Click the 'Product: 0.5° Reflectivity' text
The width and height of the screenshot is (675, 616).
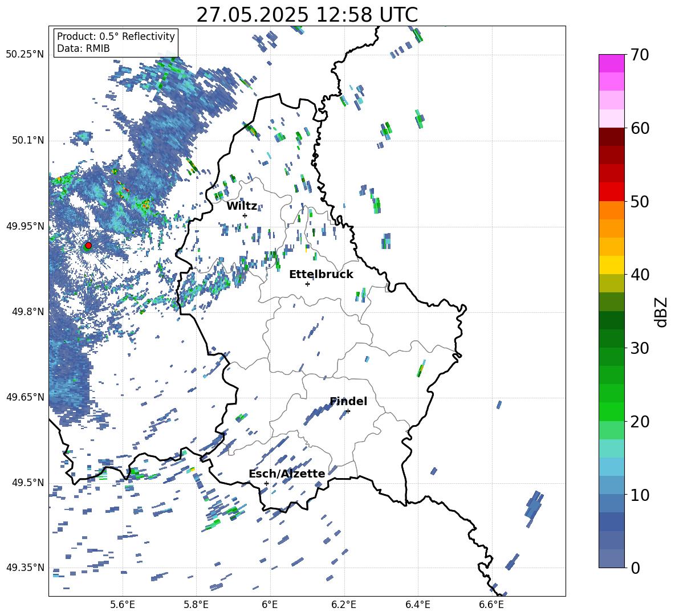tap(116, 36)
